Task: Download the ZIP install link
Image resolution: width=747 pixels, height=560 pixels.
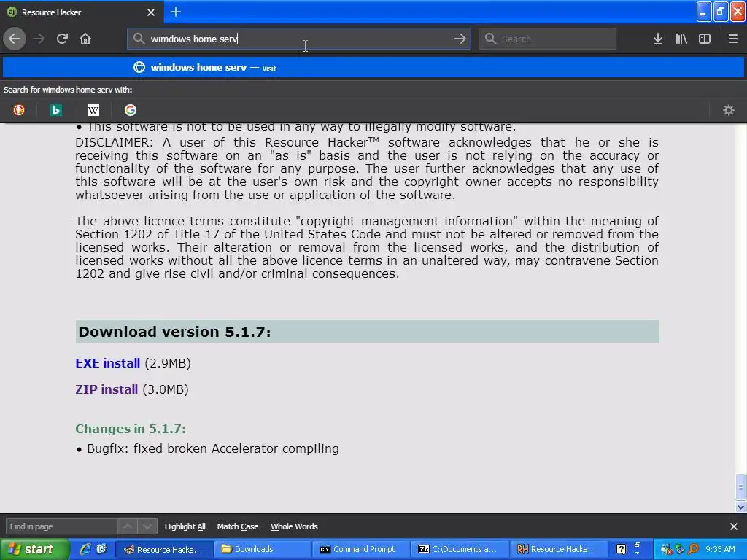Action: 107,389
